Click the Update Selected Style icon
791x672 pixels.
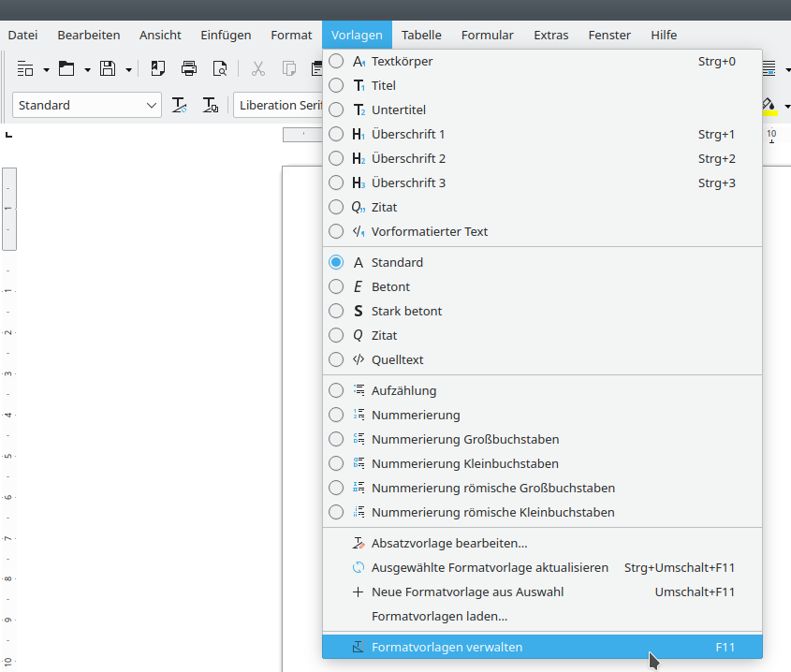coord(180,106)
